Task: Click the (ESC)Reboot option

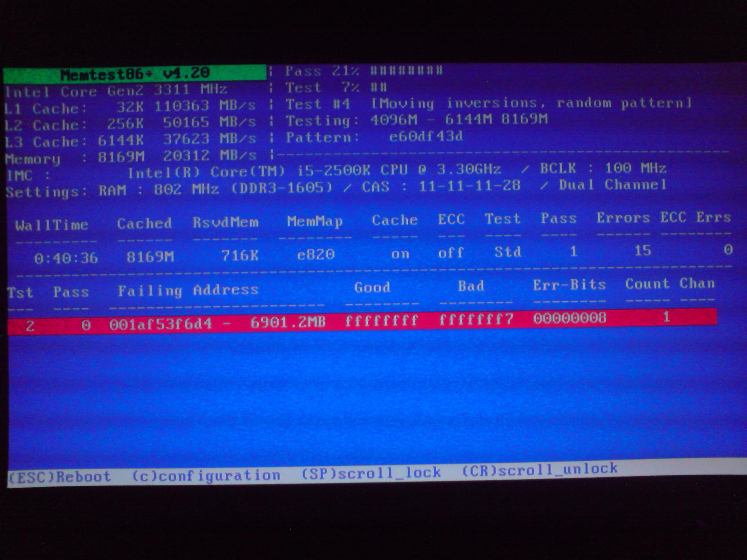Action: tap(60, 477)
